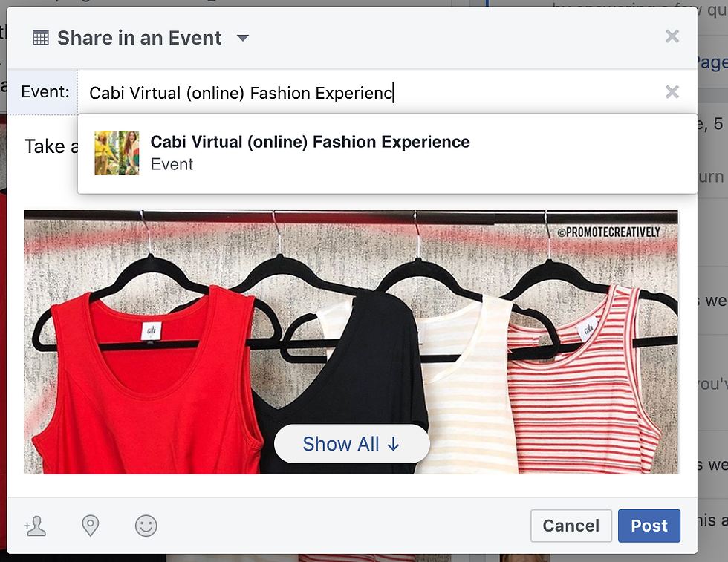The image size is (728, 562).
Task: Click the 'Share in an Event' title text
Action: click(140, 38)
